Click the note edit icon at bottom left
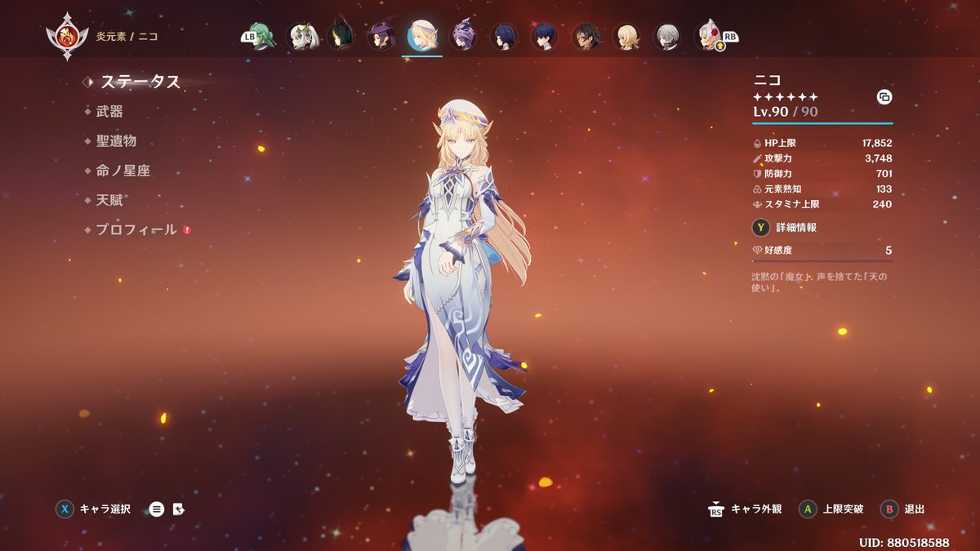Image resolution: width=980 pixels, height=551 pixels. point(179,509)
